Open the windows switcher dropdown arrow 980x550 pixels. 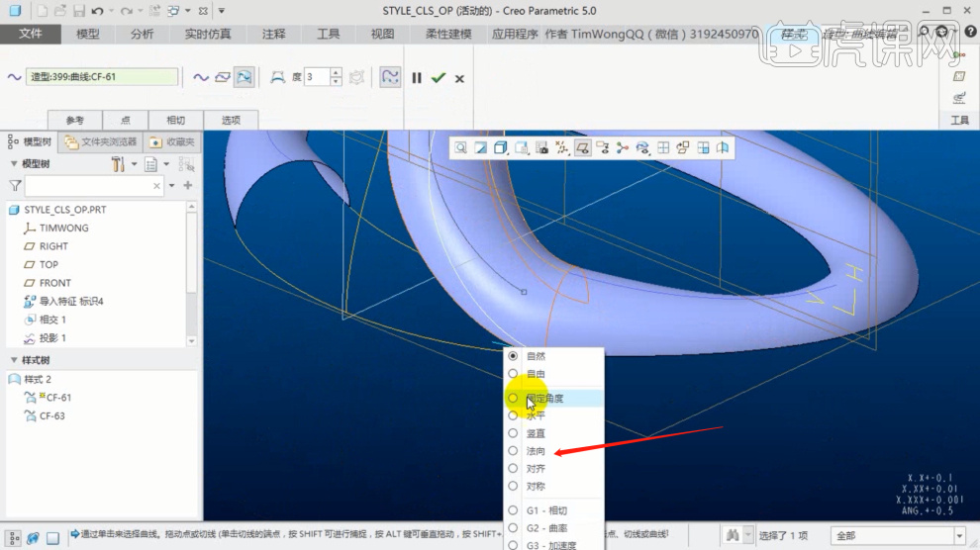pos(187,11)
